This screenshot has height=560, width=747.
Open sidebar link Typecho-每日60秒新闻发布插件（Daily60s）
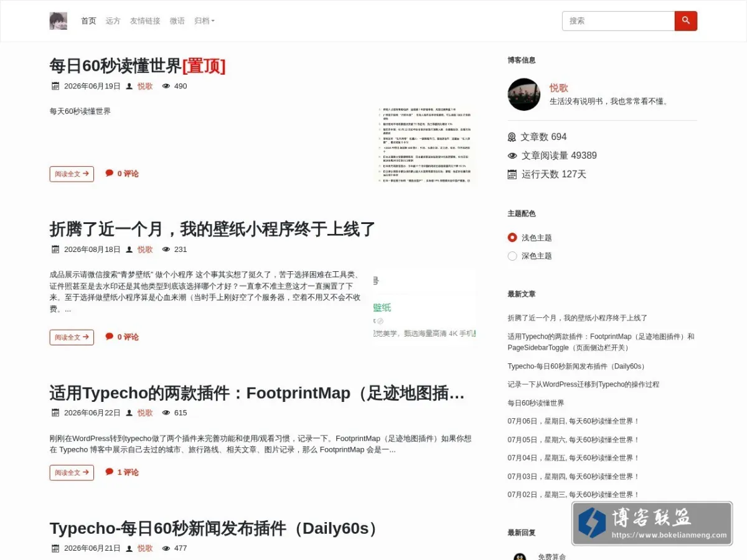click(x=578, y=366)
